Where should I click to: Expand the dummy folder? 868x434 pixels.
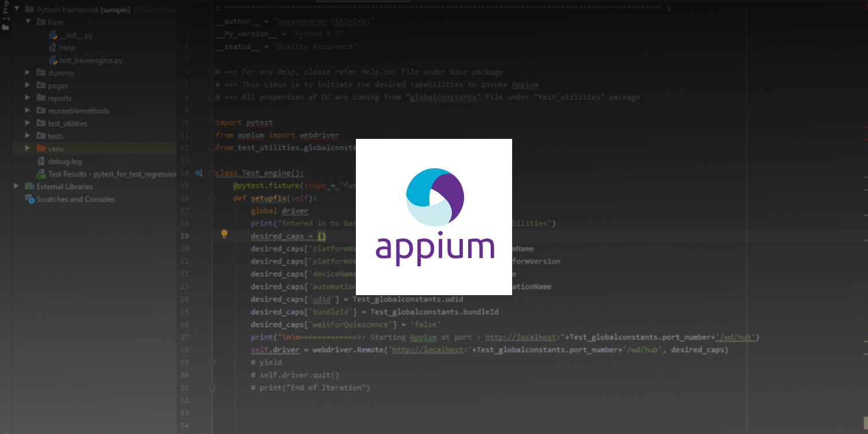[x=28, y=73]
